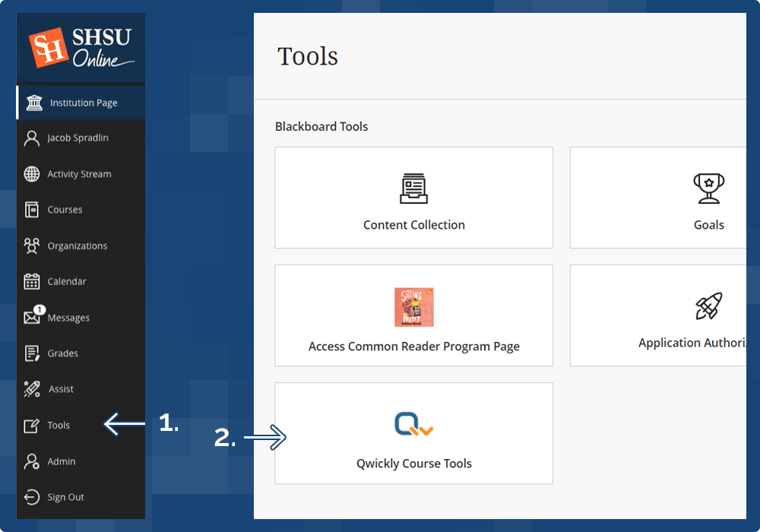Open the Goals link
The height and width of the screenshot is (532, 760).
[658, 198]
